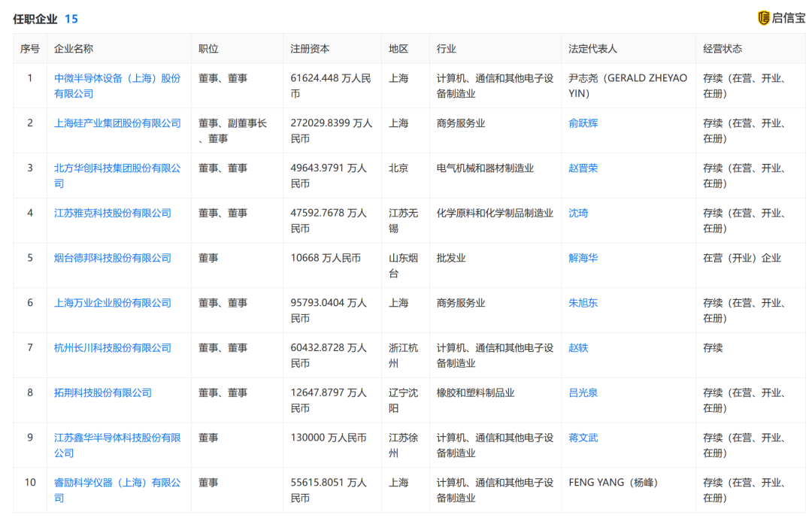Select registered capital 61624.448 万人民币 cell
This screenshot has height=518, width=812.
(x=331, y=86)
